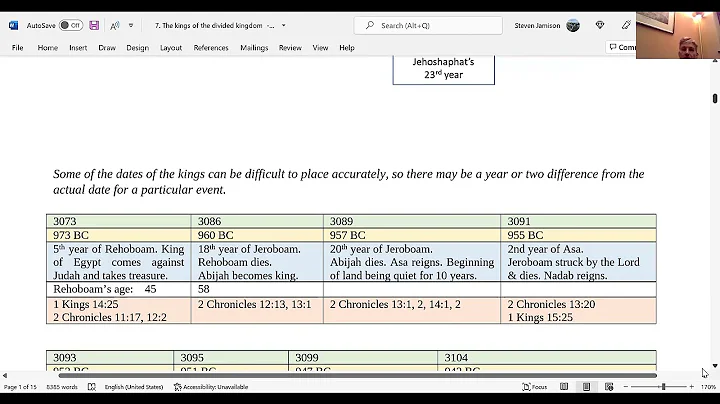Switch to the Insert tab
Viewport: 720px width, 404px height.
point(78,48)
